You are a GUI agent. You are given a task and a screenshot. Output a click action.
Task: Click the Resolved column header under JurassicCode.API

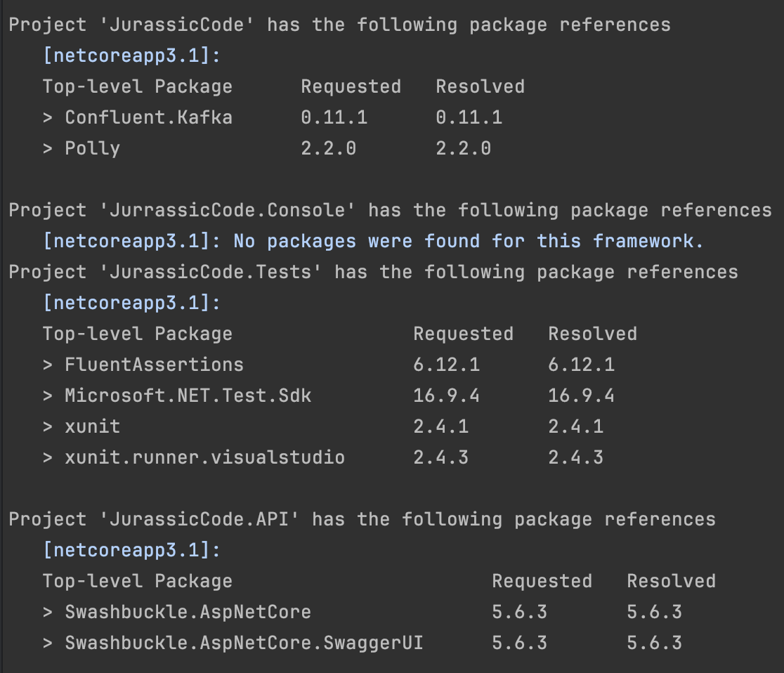[671, 581]
